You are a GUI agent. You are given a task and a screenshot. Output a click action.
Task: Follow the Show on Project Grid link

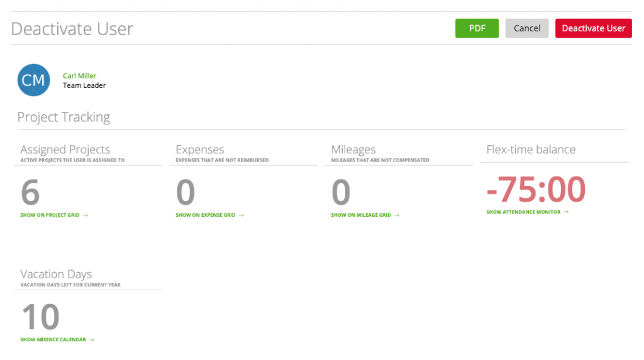[50, 215]
